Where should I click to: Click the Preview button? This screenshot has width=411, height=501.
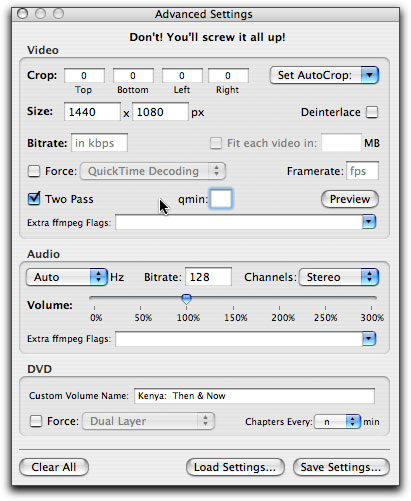coord(350,199)
